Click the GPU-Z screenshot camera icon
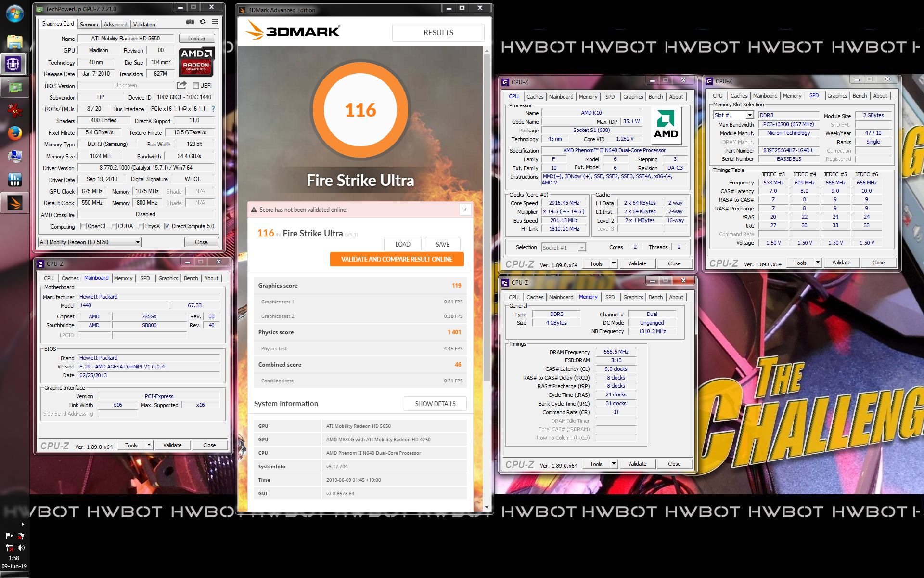This screenshot has height=578, width=924. point(190,22)
